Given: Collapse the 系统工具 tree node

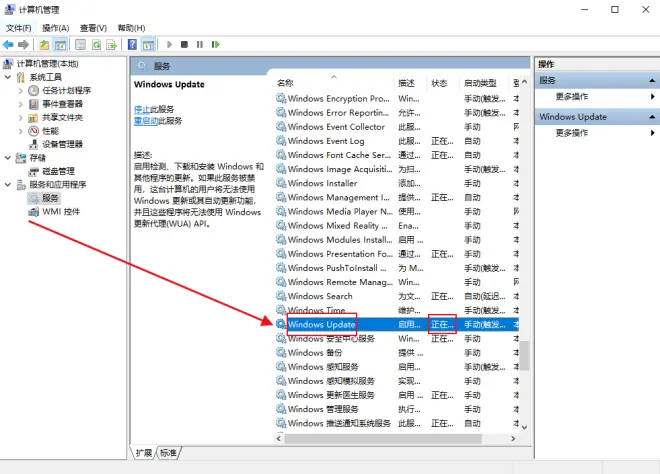Looking at the screenshot, I should click(8, 77).
